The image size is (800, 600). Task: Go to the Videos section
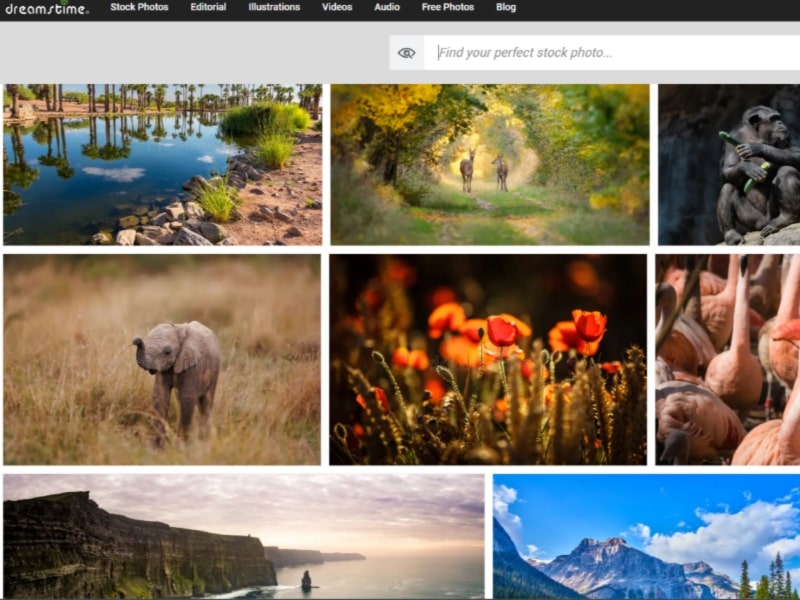[337, 6]
